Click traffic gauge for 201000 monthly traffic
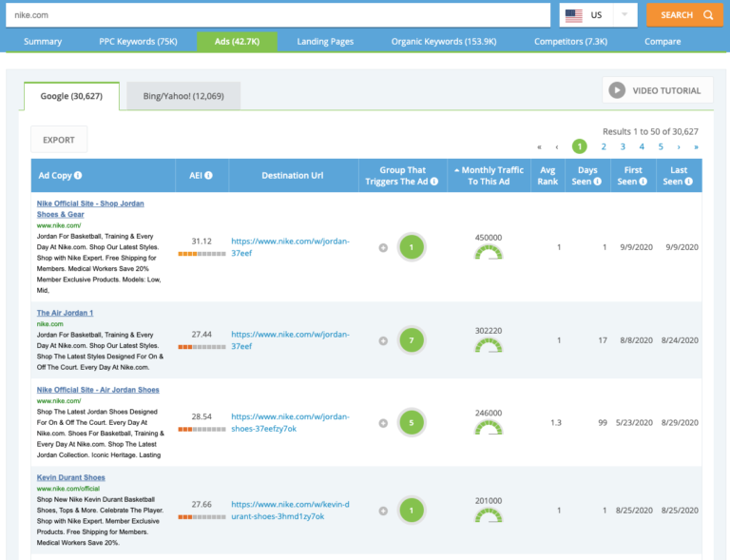This screenshot has width=730, height=560. pos(489,516)
